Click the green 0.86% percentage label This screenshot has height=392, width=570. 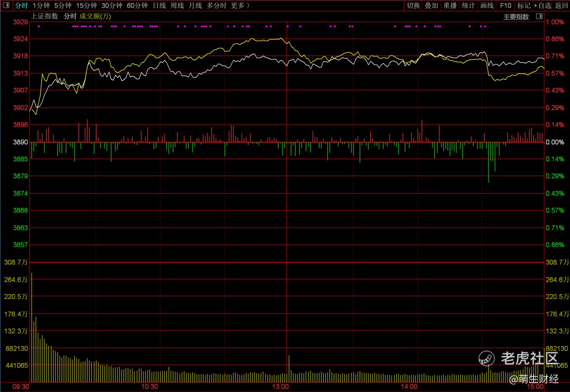pyautogui.click(x=555, y=245)
